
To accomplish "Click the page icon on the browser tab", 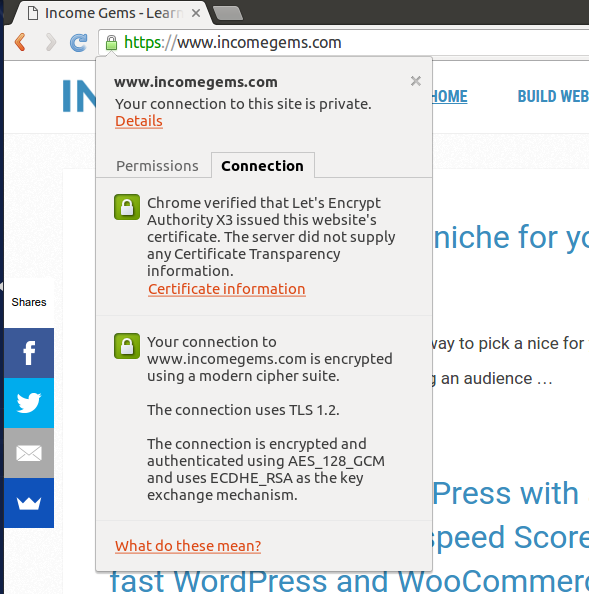I will click(33, 13).
